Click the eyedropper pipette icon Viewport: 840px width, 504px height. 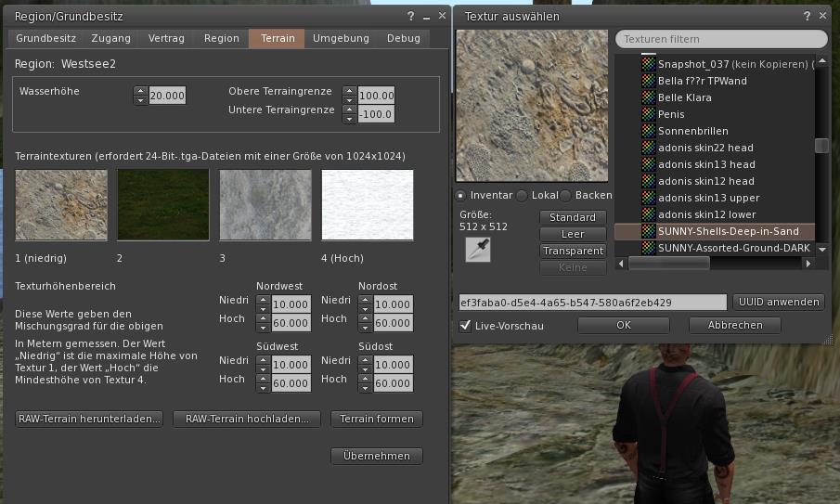coord(477,249)
